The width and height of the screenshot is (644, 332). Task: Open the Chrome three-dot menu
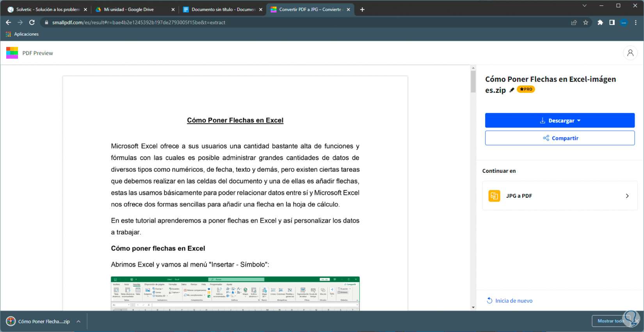636,23
